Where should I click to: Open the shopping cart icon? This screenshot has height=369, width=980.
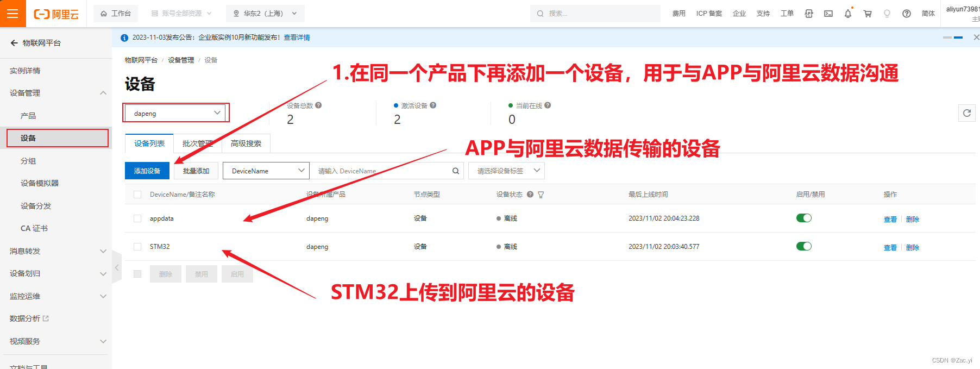[x=868, y=14]
